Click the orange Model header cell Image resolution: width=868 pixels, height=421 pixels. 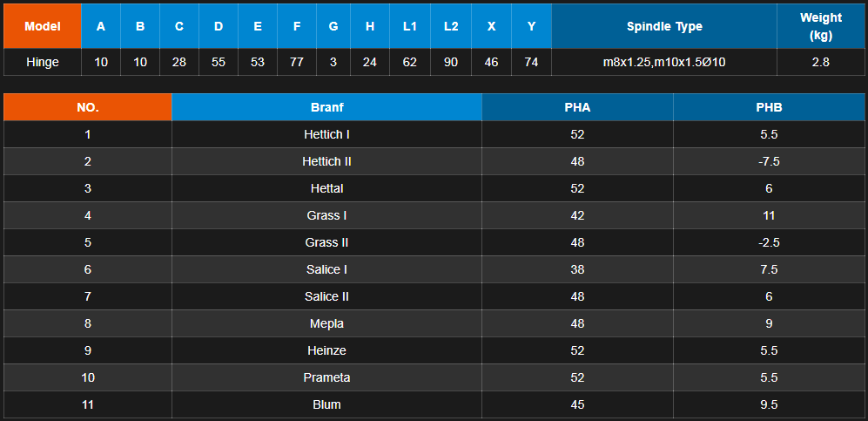coord(42,26)
